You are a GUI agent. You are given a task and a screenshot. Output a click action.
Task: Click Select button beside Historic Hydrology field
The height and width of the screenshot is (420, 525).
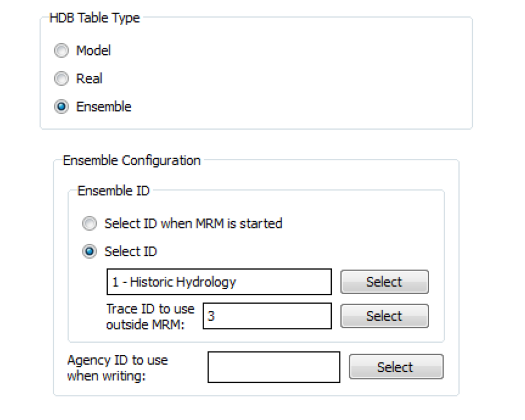[384, 282]
